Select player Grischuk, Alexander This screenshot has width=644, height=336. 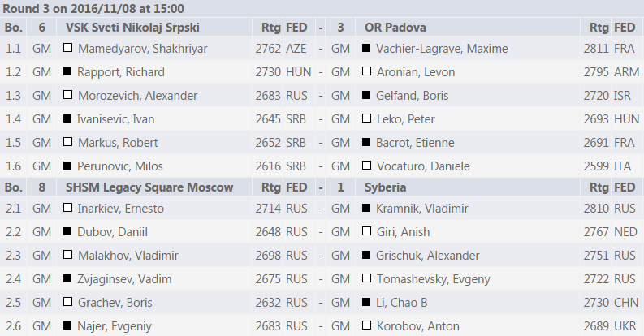[427, 256]
